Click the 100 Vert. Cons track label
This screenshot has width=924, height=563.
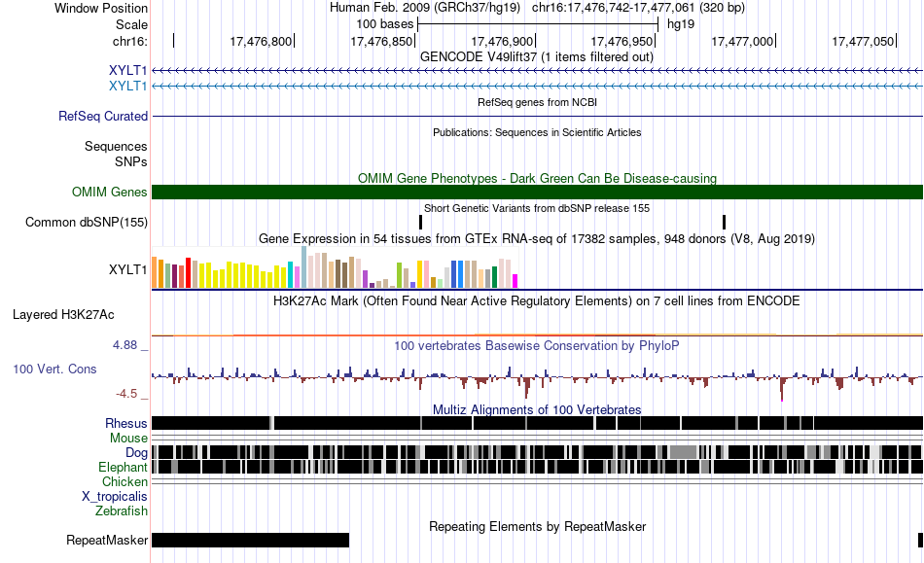[54, 369]
